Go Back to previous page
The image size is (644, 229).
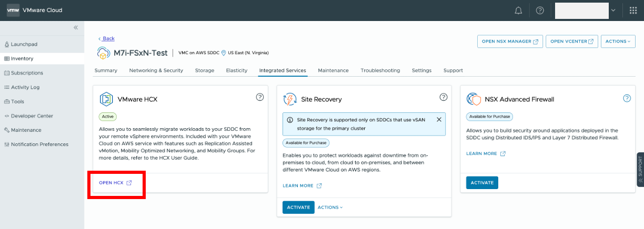[106, 39]
